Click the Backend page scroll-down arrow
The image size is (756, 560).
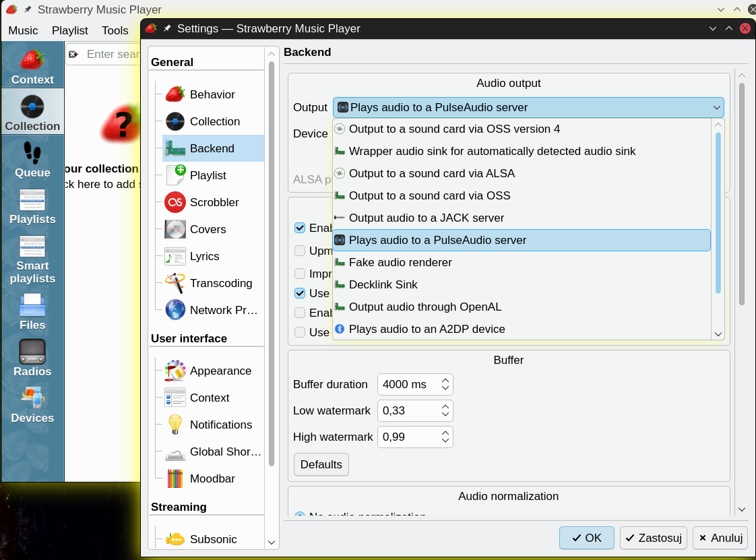742,509
